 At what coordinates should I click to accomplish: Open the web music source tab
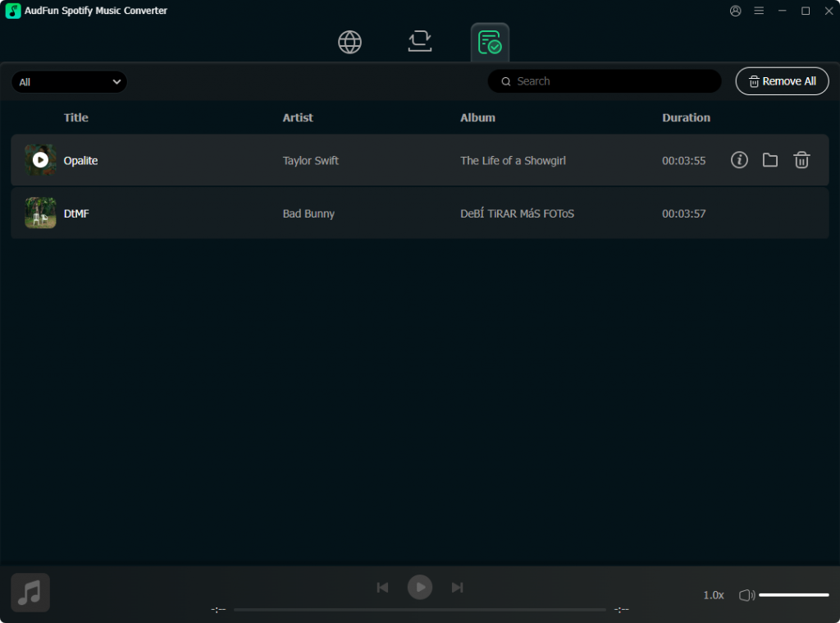[349, 42]
